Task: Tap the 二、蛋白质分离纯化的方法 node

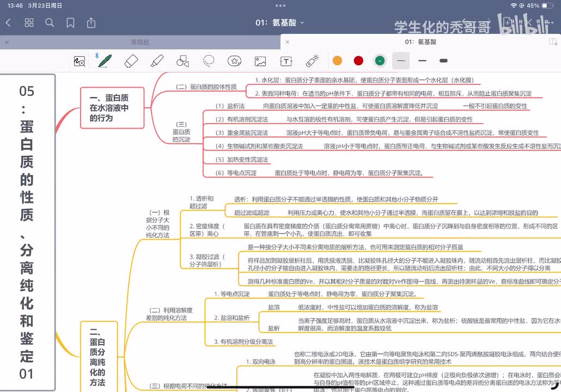Action: (x=99, y=357)
